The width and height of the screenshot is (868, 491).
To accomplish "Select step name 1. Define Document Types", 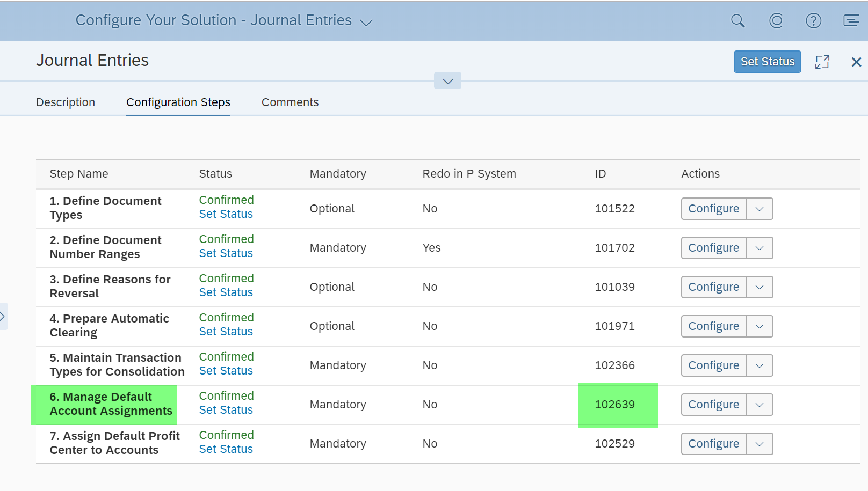I will click(x=105, y=208).
